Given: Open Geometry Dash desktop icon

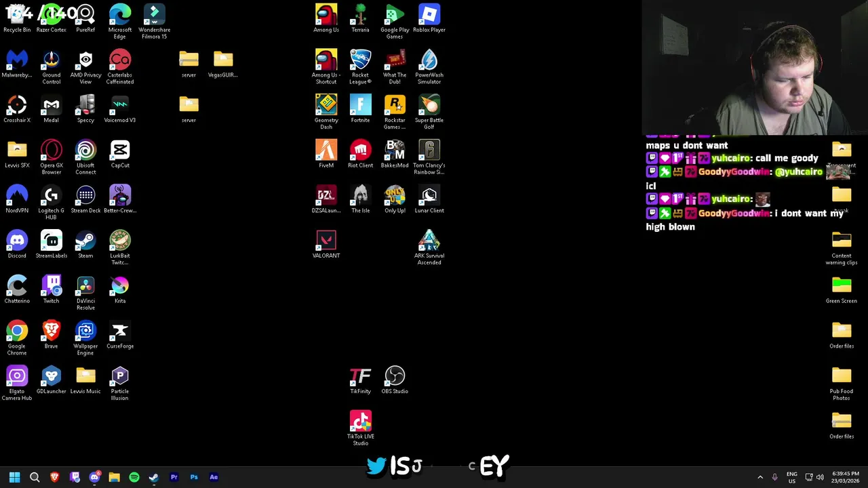Looking at the screenshot, I should coord(326,112).
